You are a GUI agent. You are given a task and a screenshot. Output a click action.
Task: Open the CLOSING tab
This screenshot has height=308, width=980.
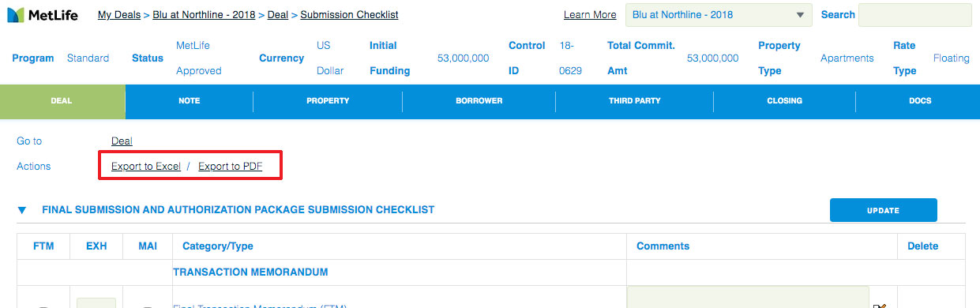784,101
